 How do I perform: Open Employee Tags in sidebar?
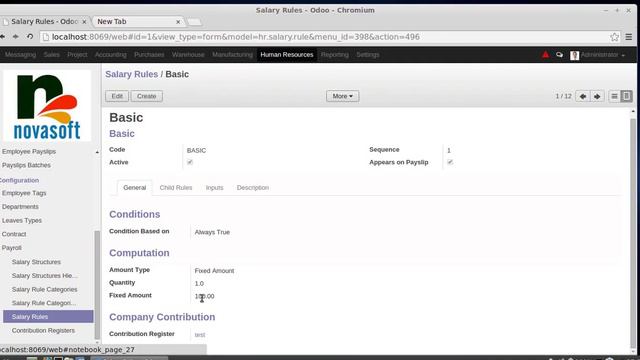click(24, 193)
